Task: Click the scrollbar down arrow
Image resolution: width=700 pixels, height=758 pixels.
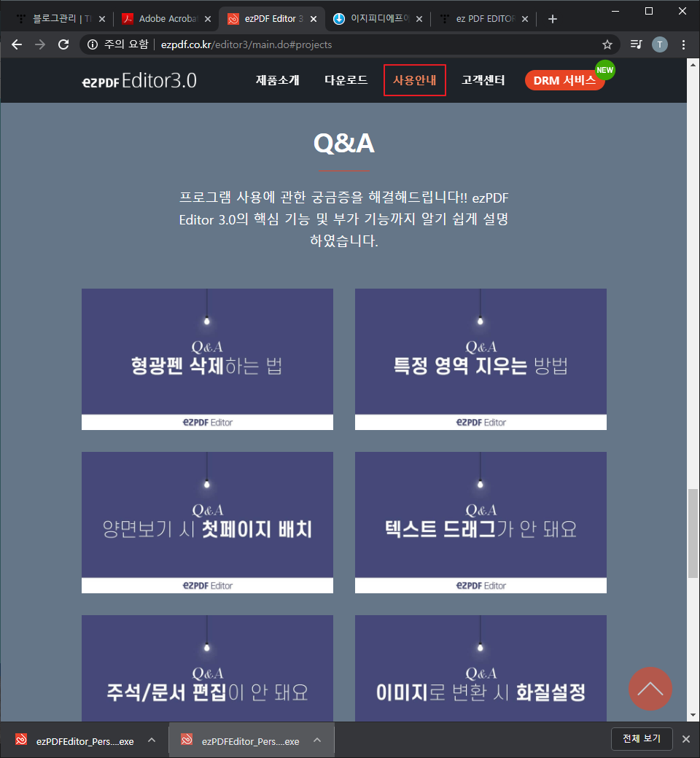Action: 693,715
